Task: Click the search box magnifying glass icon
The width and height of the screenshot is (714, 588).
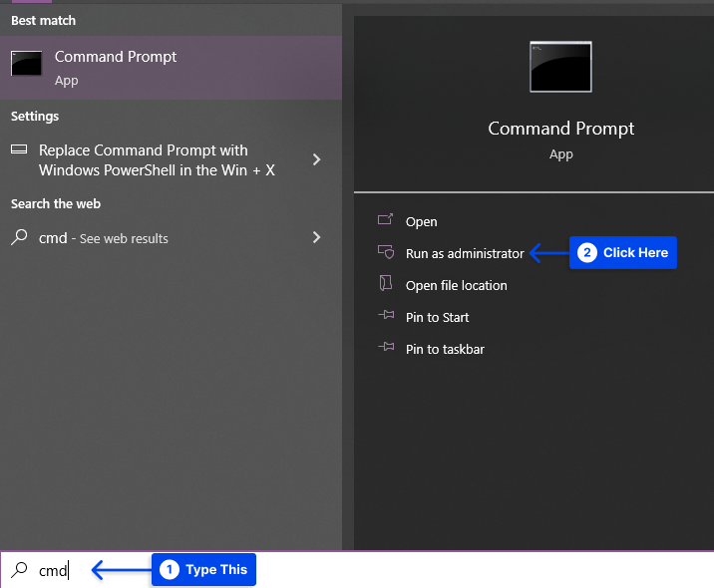Action: (19, 570)
